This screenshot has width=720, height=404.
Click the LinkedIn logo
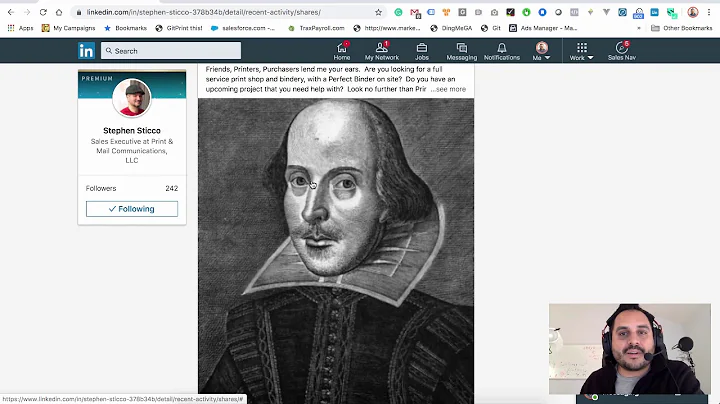[86, 50]
